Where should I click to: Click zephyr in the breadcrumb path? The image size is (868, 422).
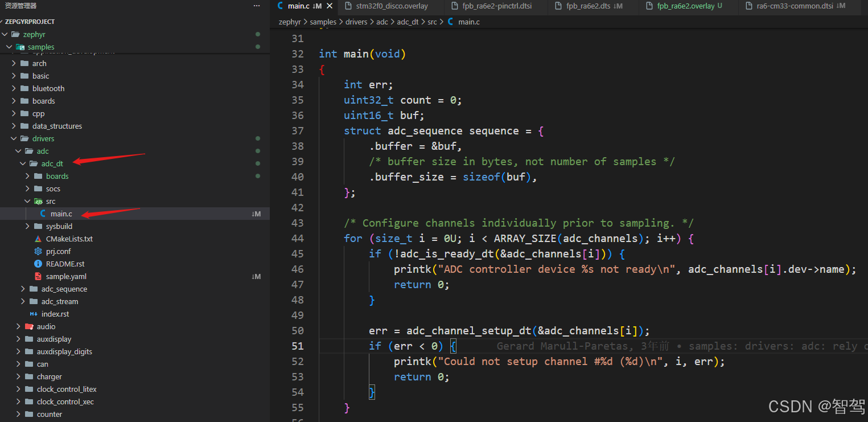290,22
